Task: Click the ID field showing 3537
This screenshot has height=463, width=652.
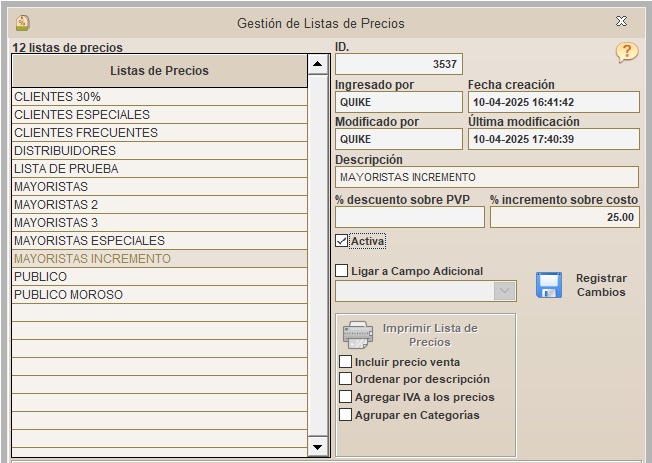Action: [x=399, y=64]
